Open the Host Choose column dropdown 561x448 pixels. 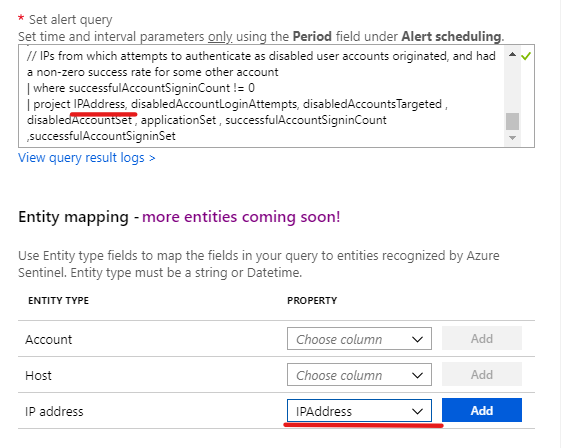[x=359, y=375]
